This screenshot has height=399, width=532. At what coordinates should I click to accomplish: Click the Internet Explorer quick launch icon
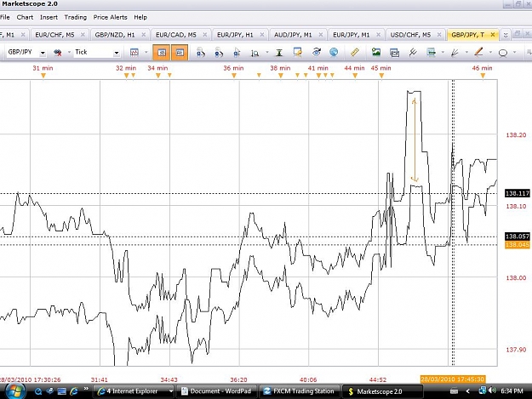(73, 391)
